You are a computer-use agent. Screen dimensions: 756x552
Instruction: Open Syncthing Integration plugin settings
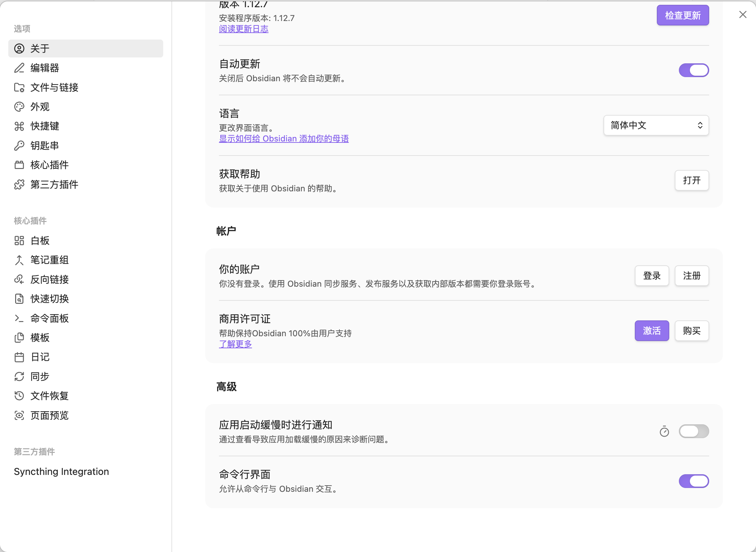pos(61,471)
